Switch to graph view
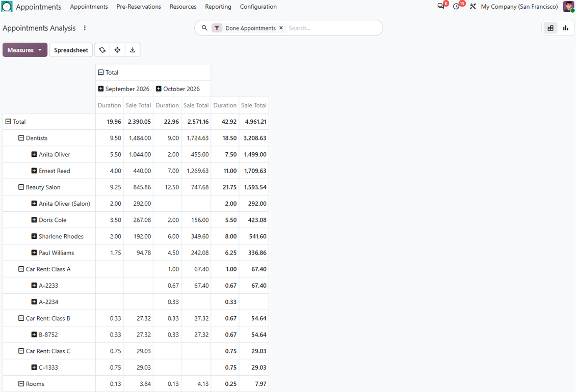Screen dimensions: 576x392 566,28
